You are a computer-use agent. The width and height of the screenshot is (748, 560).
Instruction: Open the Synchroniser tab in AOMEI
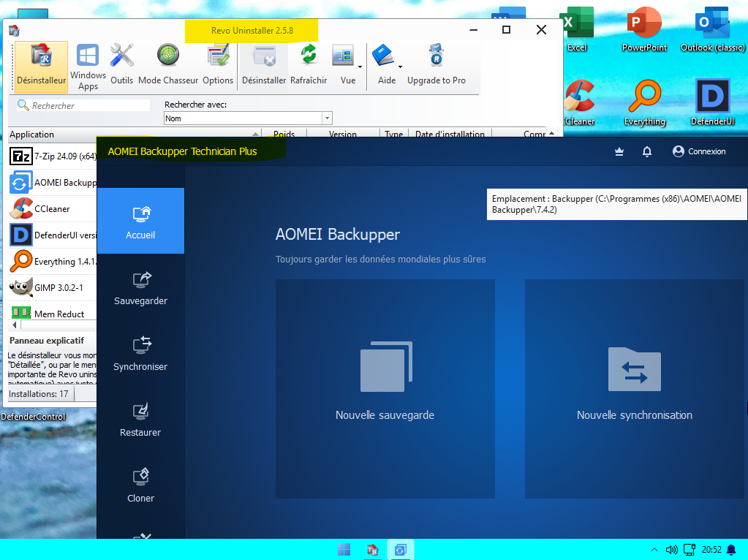[x=140, y=353]
